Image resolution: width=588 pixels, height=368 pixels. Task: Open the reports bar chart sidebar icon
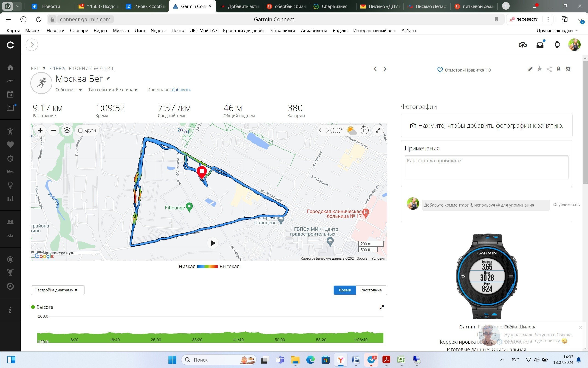[10, 198]
